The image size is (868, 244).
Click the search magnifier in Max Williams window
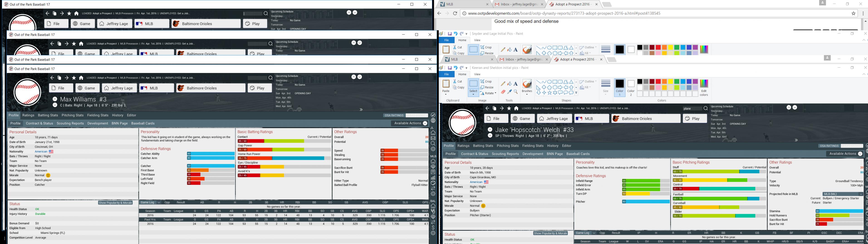click(270, 78)
